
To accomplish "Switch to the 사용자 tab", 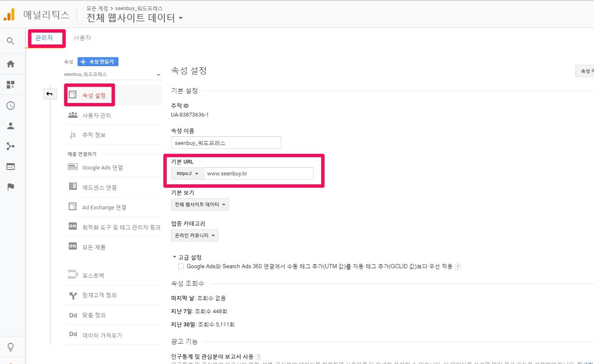I will [82, 38].
